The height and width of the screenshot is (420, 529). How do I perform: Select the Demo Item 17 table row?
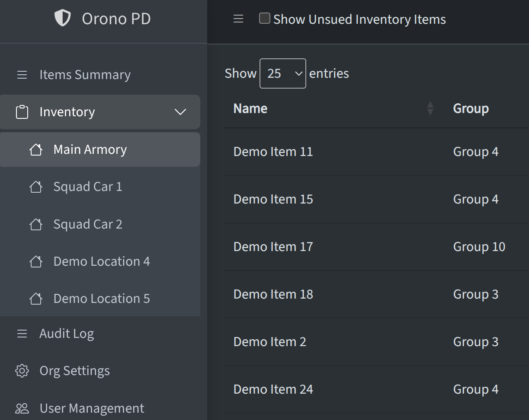tap(273, 247)
